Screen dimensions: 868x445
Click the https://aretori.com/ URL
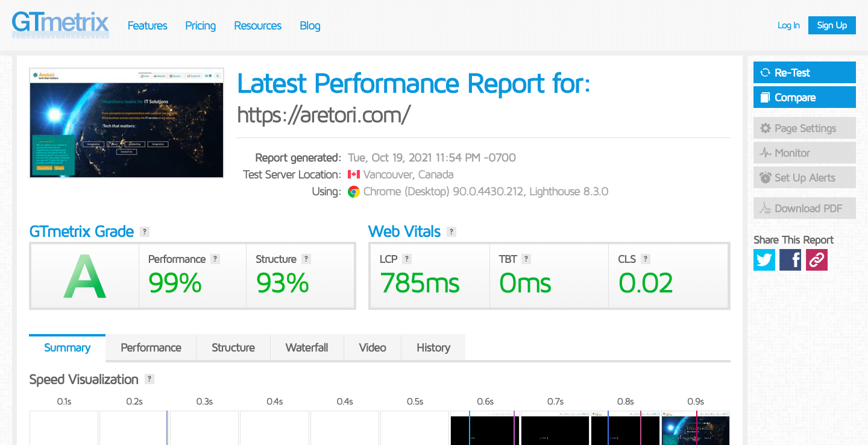324,114
